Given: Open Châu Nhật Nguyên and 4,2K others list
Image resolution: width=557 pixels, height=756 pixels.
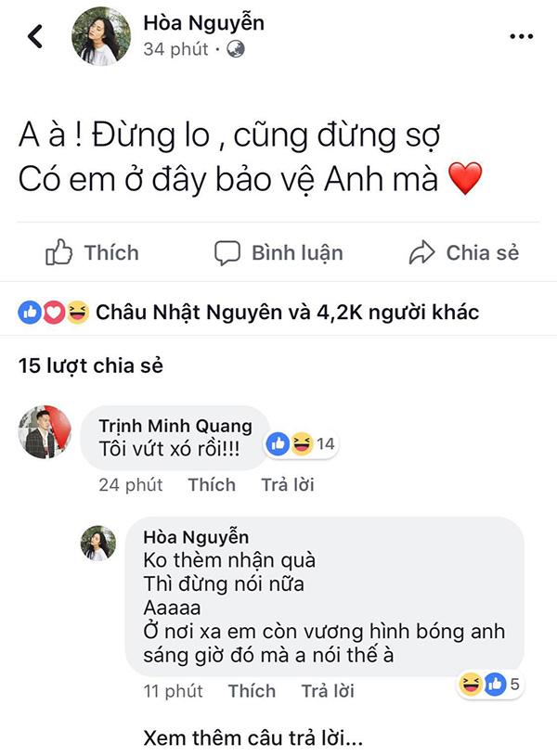Looking at the screenshot, I should 288,313.
